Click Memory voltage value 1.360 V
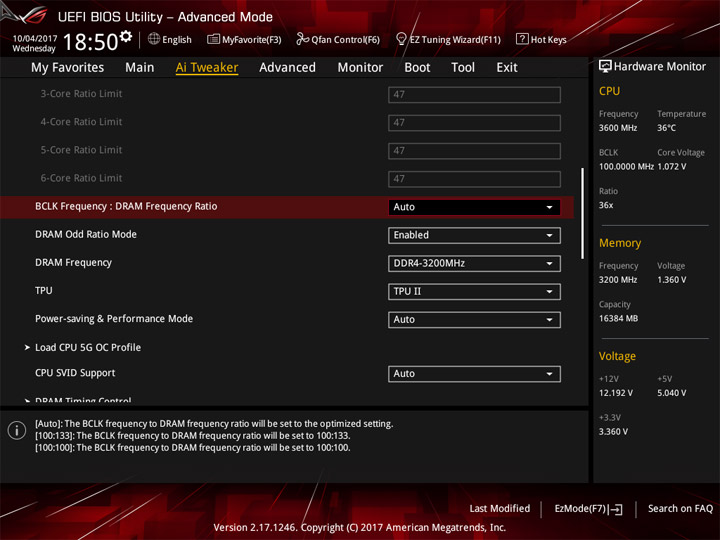Screen dimensions: 720x540 point(672,280)
